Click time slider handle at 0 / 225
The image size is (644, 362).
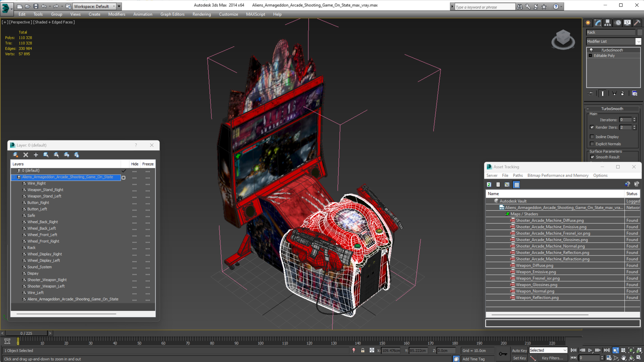coord(26,333)
